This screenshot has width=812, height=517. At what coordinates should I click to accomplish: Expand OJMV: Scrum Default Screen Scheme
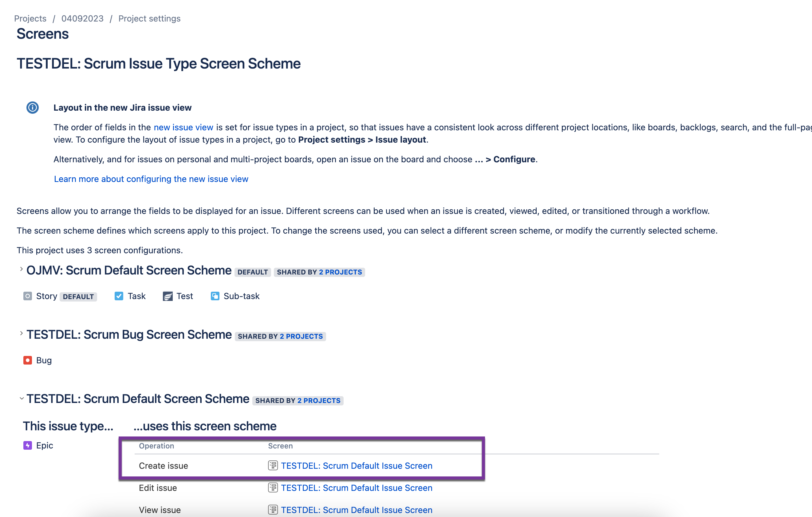click(21, 269)
